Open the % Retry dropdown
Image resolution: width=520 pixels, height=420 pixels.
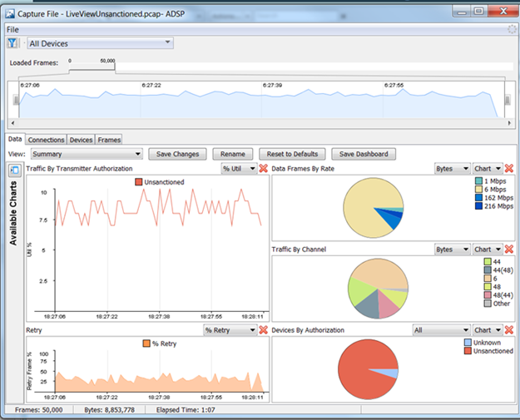(230, 330)
